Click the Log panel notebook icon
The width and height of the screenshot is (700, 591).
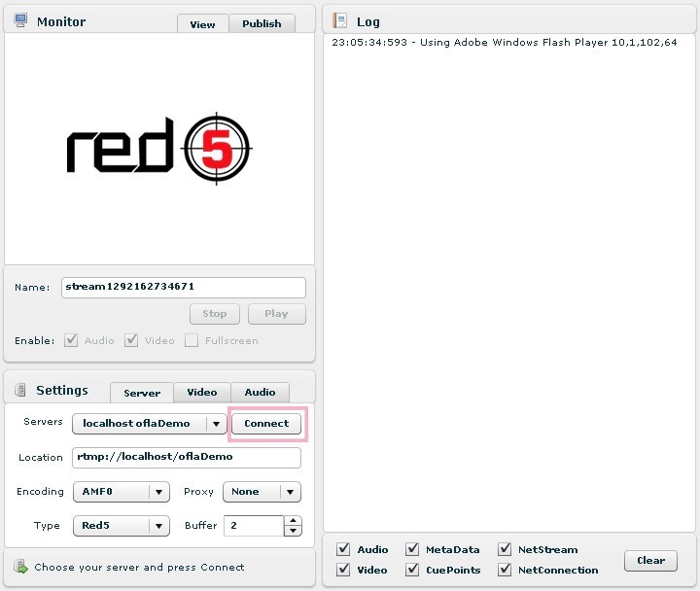pos(339,20)
